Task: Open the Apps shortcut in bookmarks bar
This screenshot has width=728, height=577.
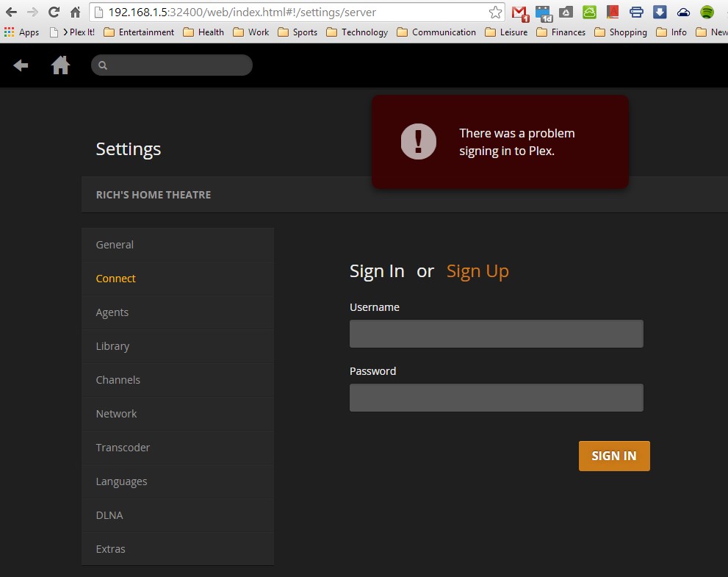Action: pos(21,32)
